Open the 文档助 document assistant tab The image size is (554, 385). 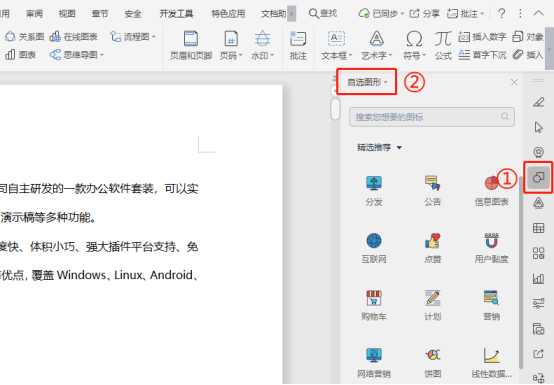point(273,14)
